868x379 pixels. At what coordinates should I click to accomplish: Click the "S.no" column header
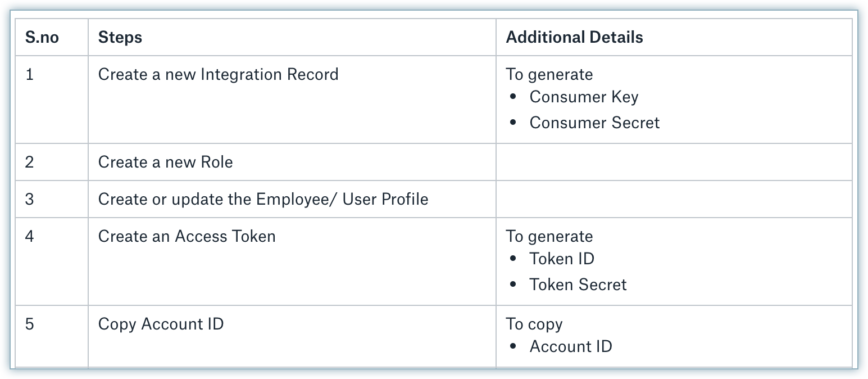click(42, 38)
